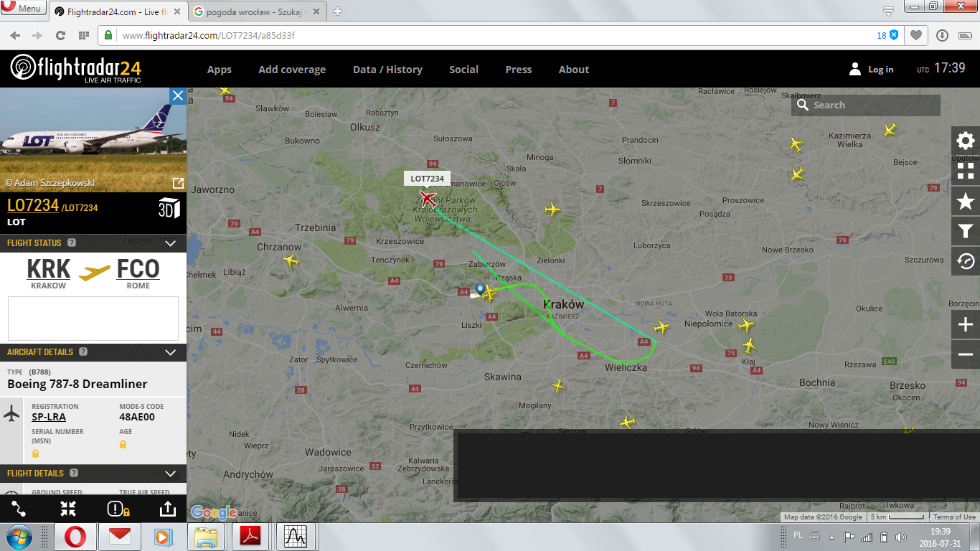
Task: Collapse the Flight Status section
Action: (171, 242)
